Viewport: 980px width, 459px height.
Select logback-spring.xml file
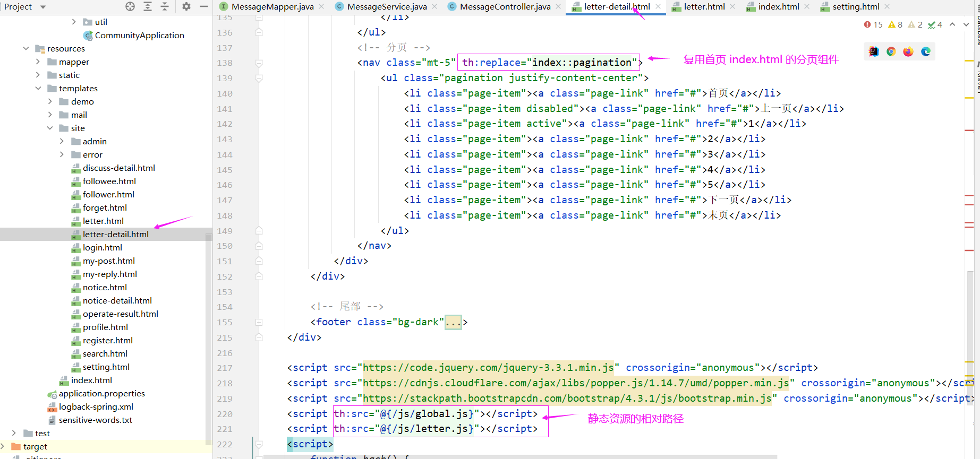pos(90,406)
